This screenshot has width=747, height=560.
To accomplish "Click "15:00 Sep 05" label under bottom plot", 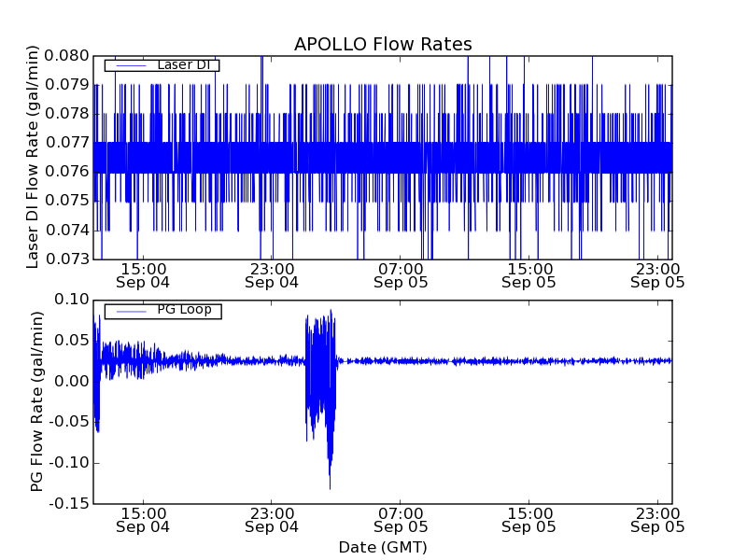I will click(529, 520).
